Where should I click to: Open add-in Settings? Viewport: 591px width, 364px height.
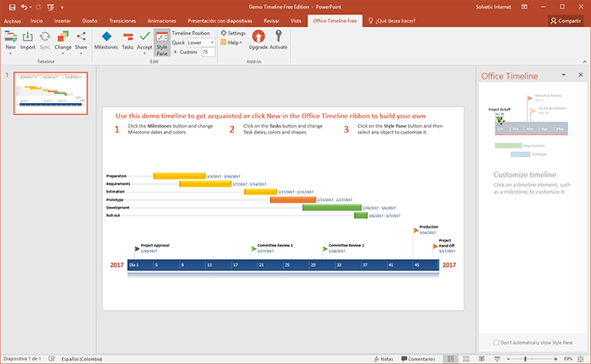(233, 33)
